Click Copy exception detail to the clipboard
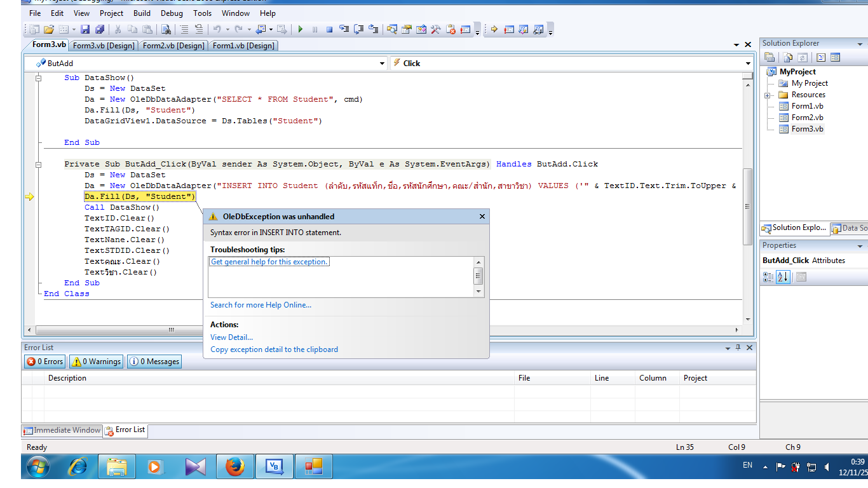The image size is (868, 488). (x=274, y=349)
